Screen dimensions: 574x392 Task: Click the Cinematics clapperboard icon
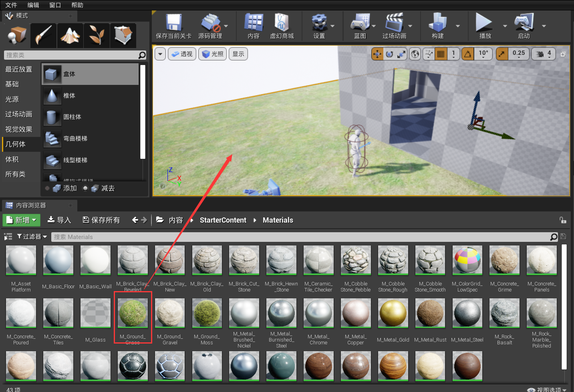click(394, 23)
